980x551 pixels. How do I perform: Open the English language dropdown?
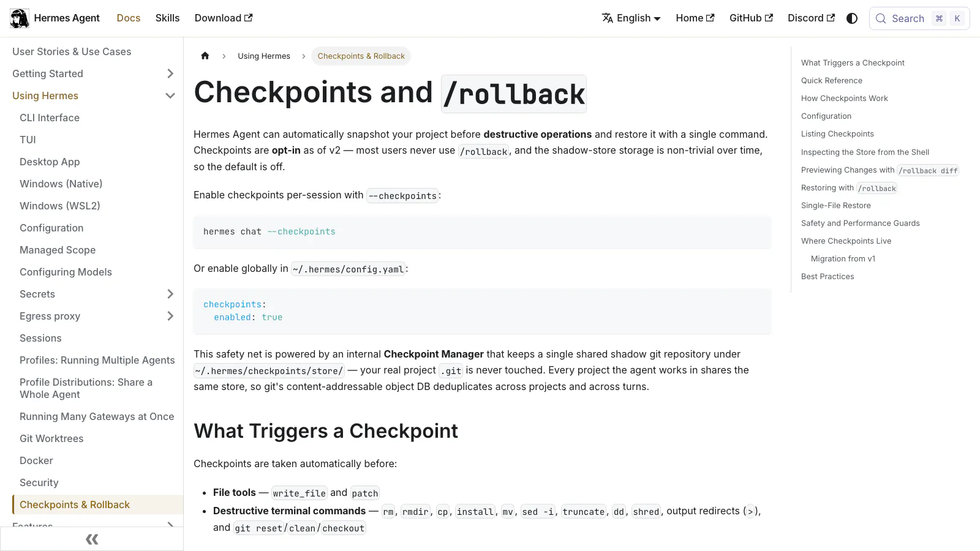(631, 18)
